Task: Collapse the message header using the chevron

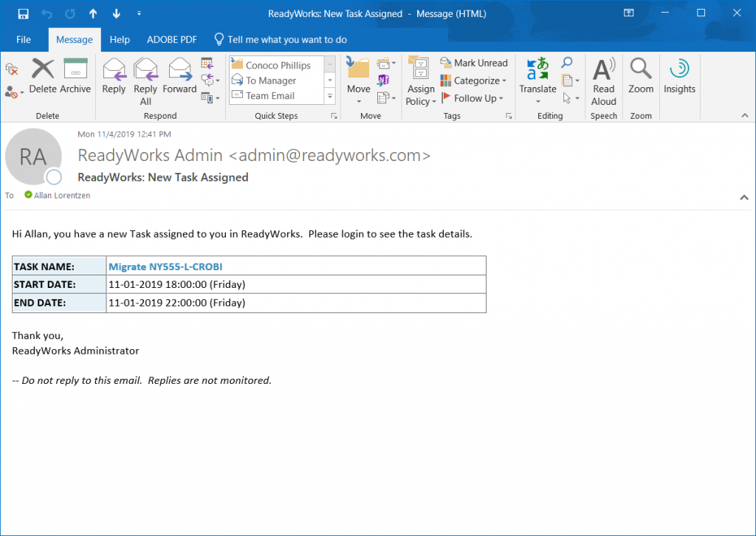Action: (744, 197)
